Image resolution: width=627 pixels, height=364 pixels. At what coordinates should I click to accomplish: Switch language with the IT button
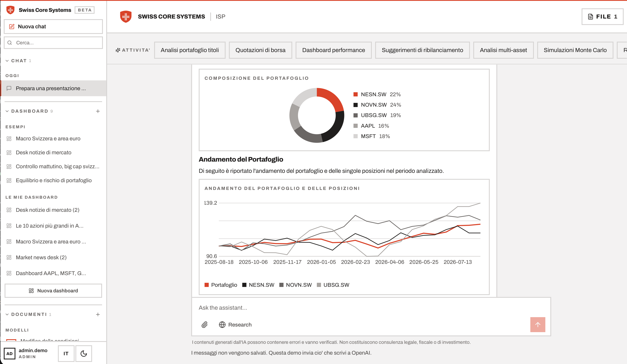coord(66,354)
